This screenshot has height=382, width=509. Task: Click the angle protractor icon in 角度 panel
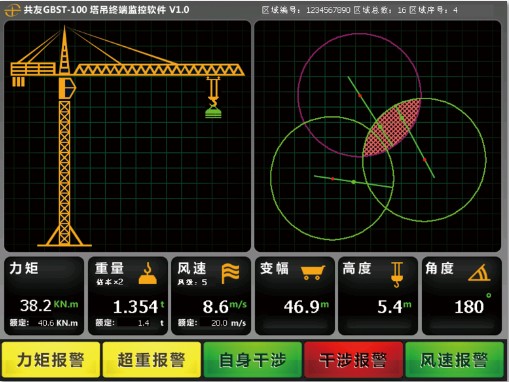pos(479,273)
